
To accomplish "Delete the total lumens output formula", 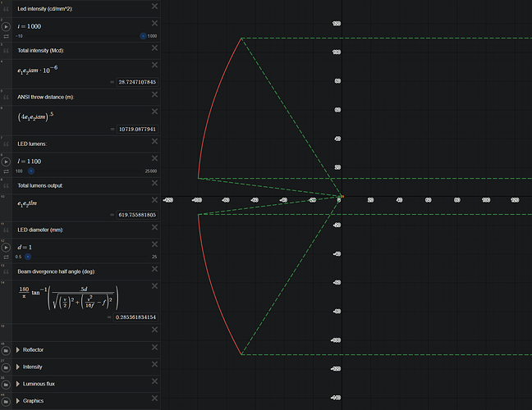I will pos(154,200).
